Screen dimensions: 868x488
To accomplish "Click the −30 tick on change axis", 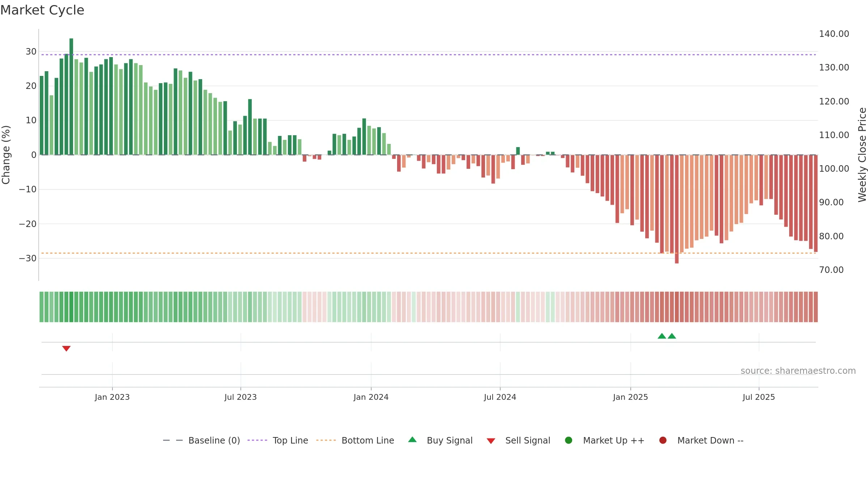I will click(x=28, y=258).
